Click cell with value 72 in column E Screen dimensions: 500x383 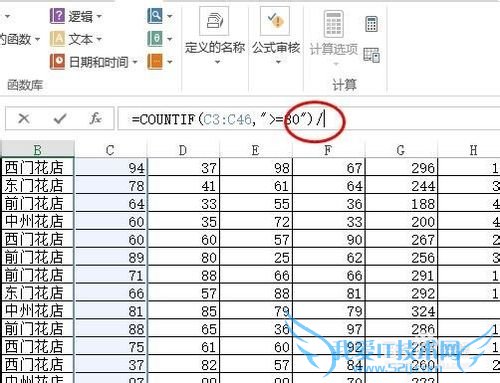click(256, 221)
